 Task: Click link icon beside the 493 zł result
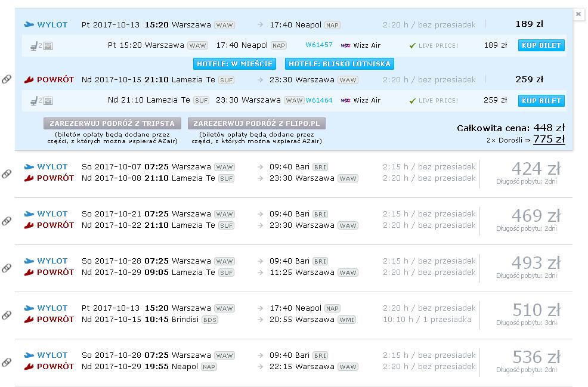tap(7, 268)
